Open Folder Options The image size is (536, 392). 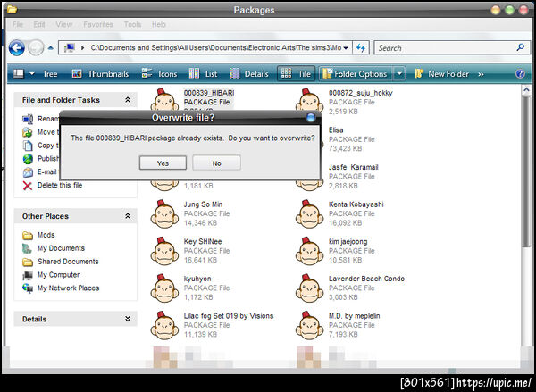[x=356, y=74]
